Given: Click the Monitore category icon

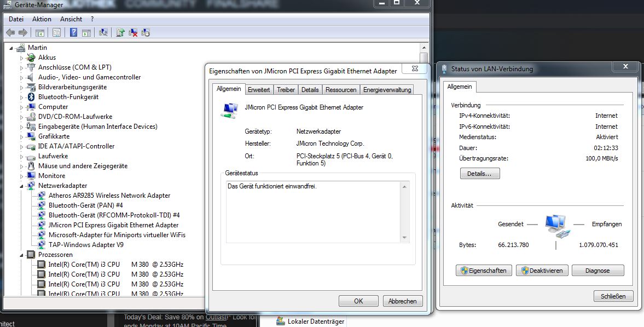Looking at the screenshot, I should pyautogui.click(x=31, y=176).
